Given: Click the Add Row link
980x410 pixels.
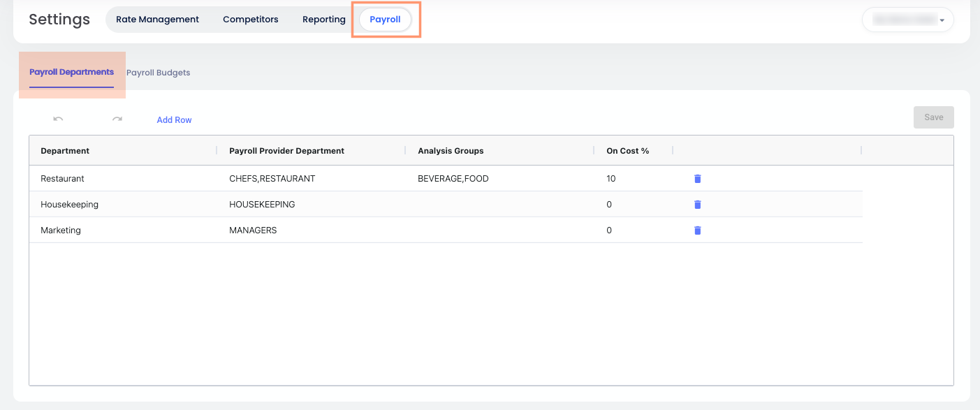Looking at the screenshot, I should pyautogui.click(x=174, y=120).
